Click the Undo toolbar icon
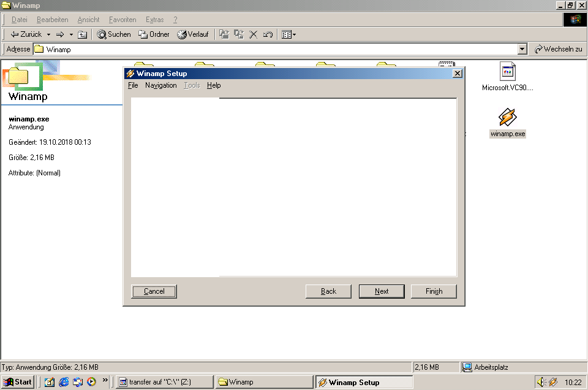 coord(268,34)
